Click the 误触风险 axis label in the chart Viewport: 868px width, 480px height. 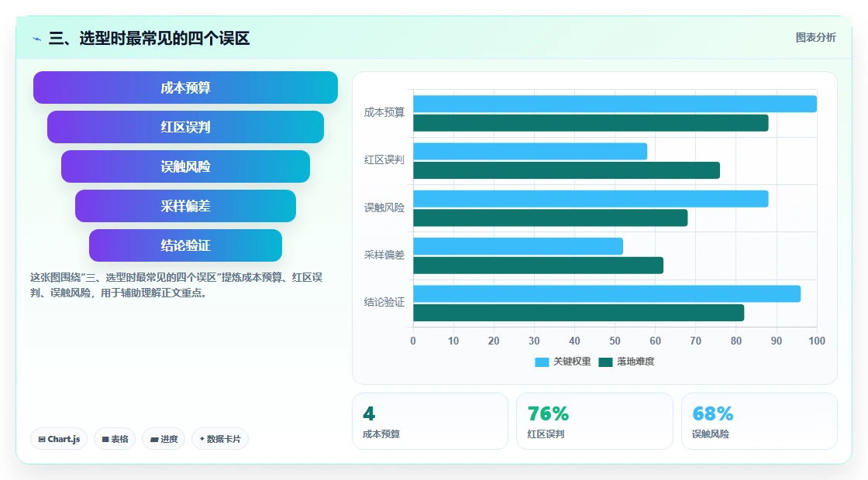384,208
